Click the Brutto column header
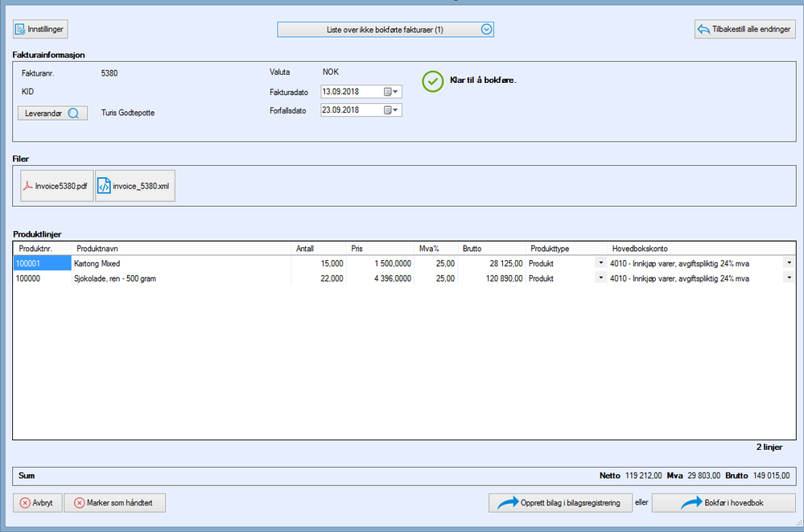The width and height of the screenshot is (804, 532). pyautogui.click(x=491, y=249)
